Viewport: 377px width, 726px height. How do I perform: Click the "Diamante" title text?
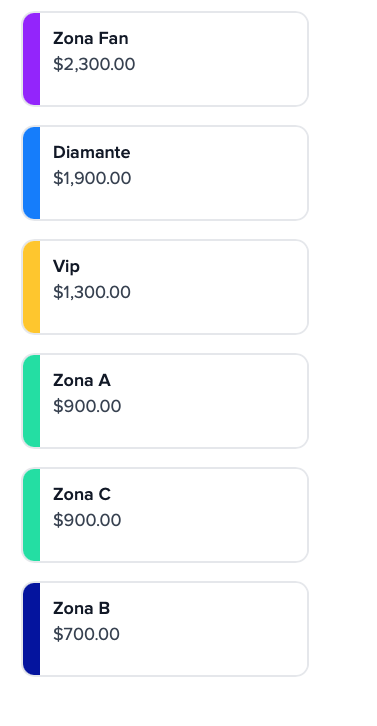pos(92,152)
